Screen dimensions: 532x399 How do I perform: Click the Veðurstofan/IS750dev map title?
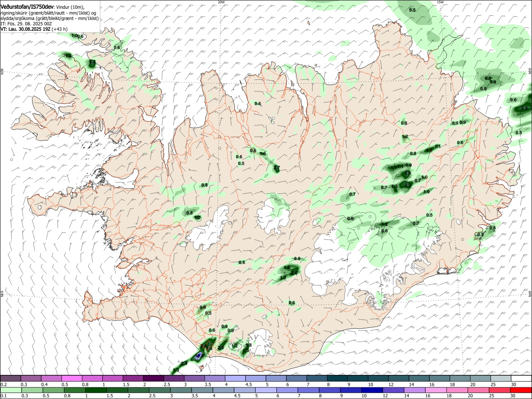pos(27,7)
